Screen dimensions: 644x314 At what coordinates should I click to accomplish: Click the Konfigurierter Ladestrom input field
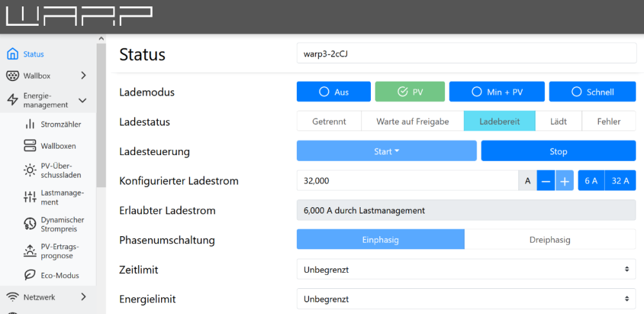click(407, 181)
